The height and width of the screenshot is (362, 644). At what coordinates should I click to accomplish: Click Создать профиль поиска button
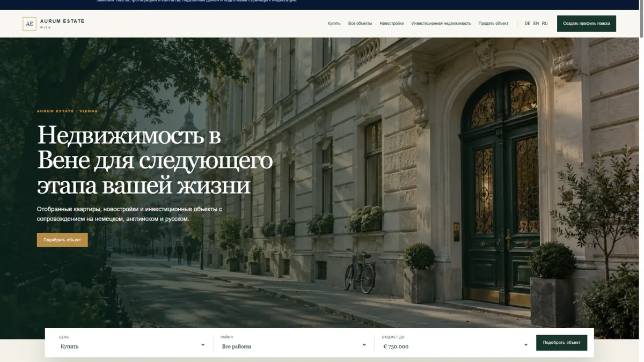click(x=587, y=24)
